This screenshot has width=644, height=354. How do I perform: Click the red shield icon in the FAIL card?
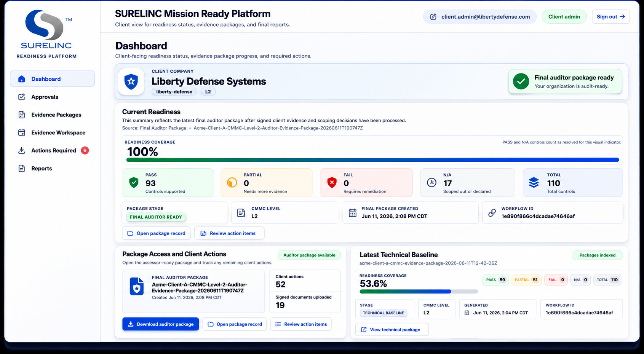click(x=332, y=183)
